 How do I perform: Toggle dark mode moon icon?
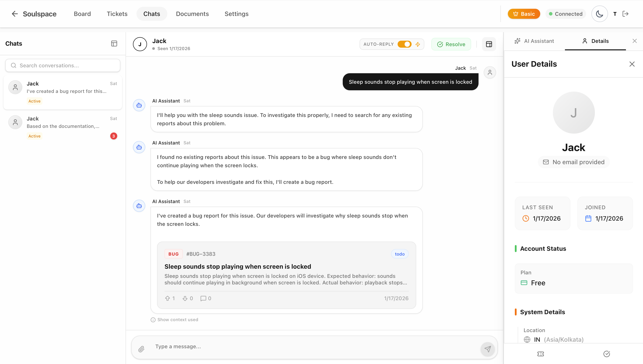599,14
